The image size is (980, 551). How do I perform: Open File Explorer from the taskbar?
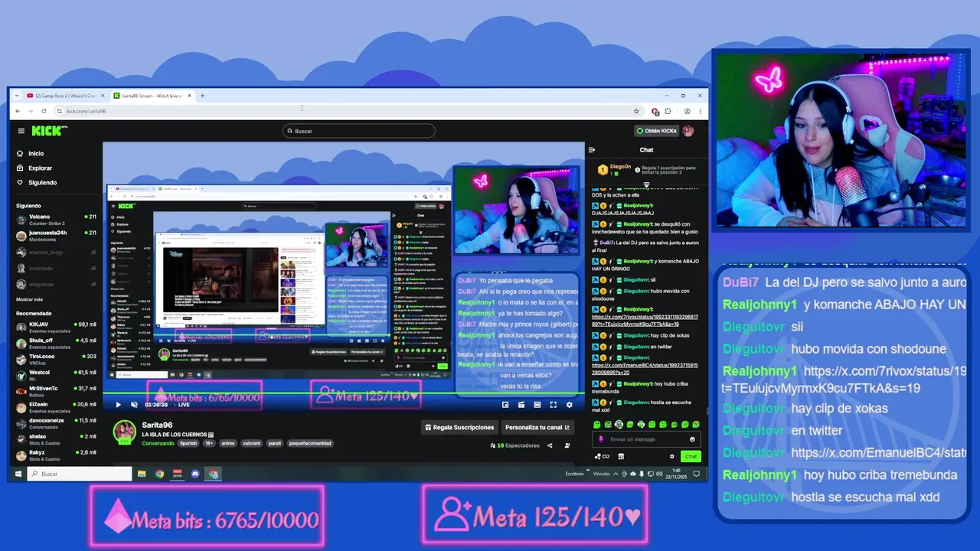pyautogui.click(x=142, y=474)
